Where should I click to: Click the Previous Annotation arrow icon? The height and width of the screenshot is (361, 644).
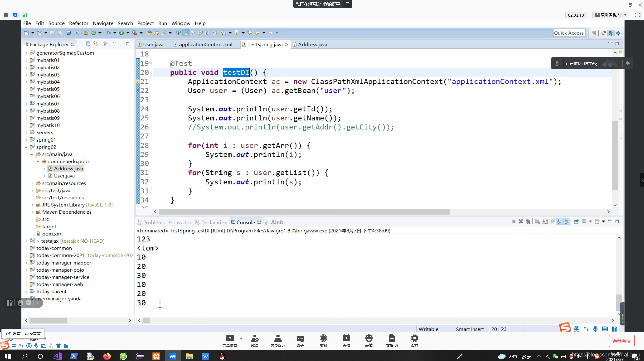[236, 33]
